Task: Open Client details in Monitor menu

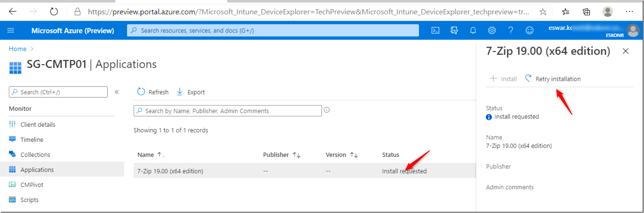Action: 38,125
